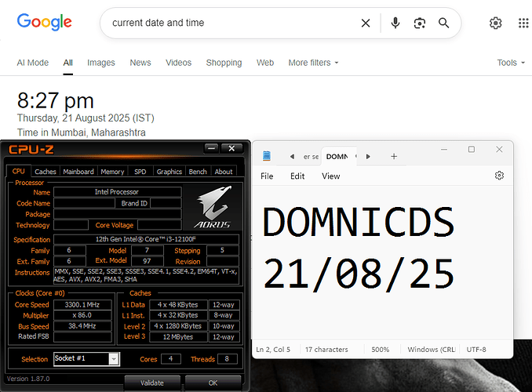Clear the Google search box text
532x392 pixels.
[366, 23]
